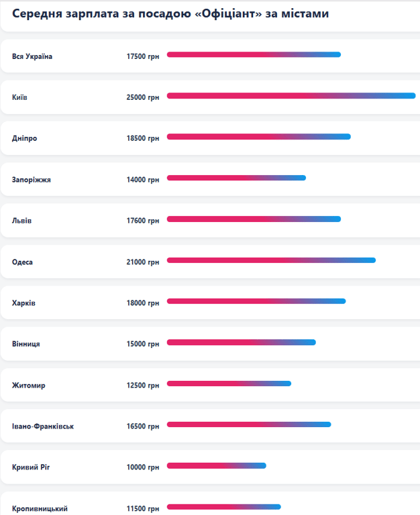This screenshot has width=420, height=515.
Task: Open the Дніпро city label
Action: click(25, 138)
